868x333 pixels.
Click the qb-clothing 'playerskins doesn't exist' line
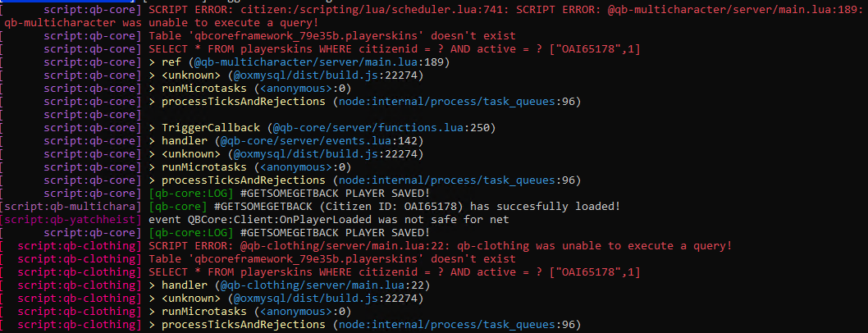(x=332, y=259)
